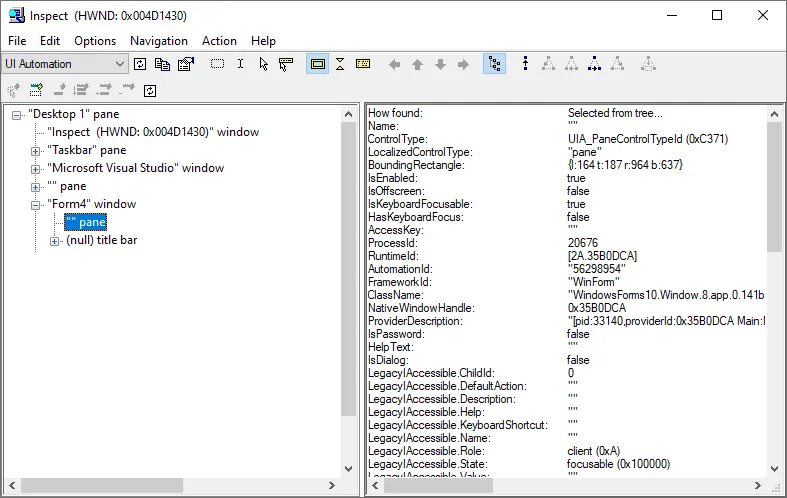Open the Navigation menu

[159, 41]
